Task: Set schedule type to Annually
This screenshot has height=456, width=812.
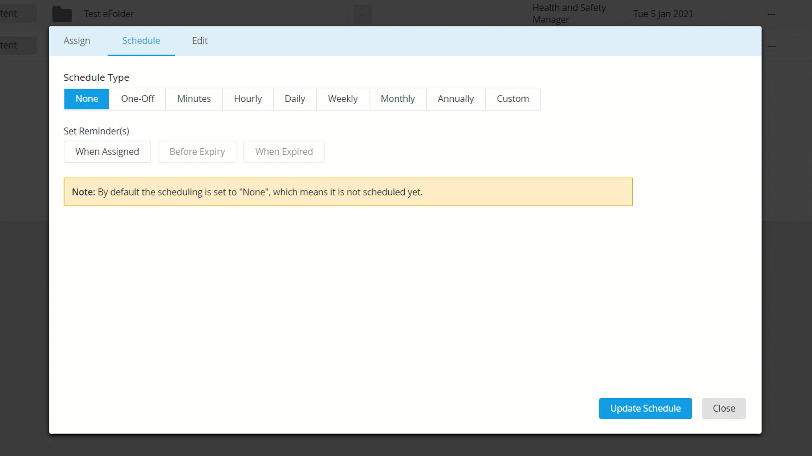Action: (x=456, y=99)
